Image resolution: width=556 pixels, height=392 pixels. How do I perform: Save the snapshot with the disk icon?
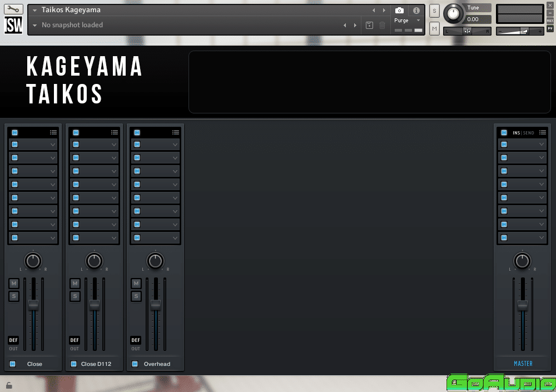369,25
